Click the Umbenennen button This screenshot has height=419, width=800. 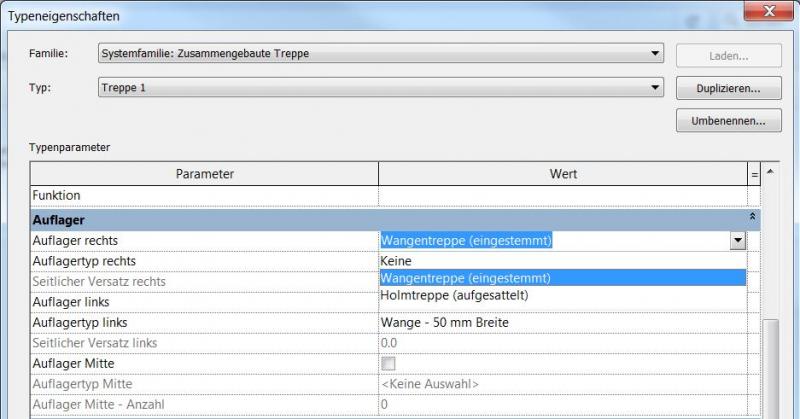click(x=721, y=122)
